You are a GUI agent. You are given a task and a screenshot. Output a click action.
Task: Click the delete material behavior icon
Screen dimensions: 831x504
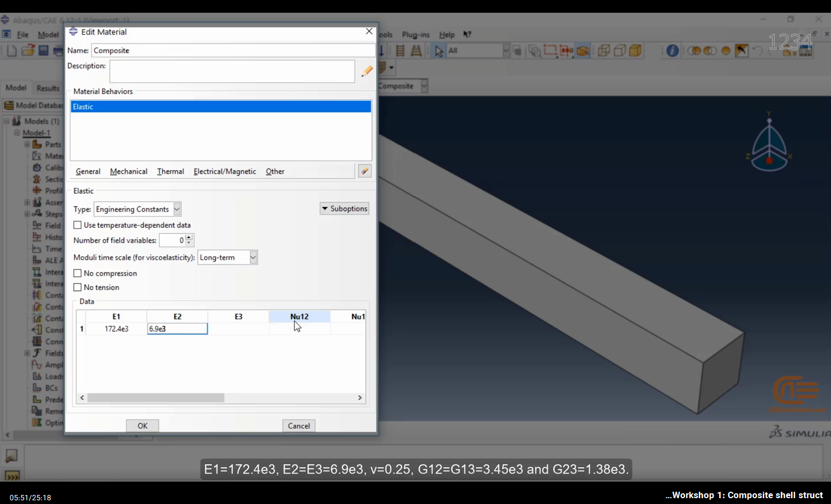coord(364,171)
